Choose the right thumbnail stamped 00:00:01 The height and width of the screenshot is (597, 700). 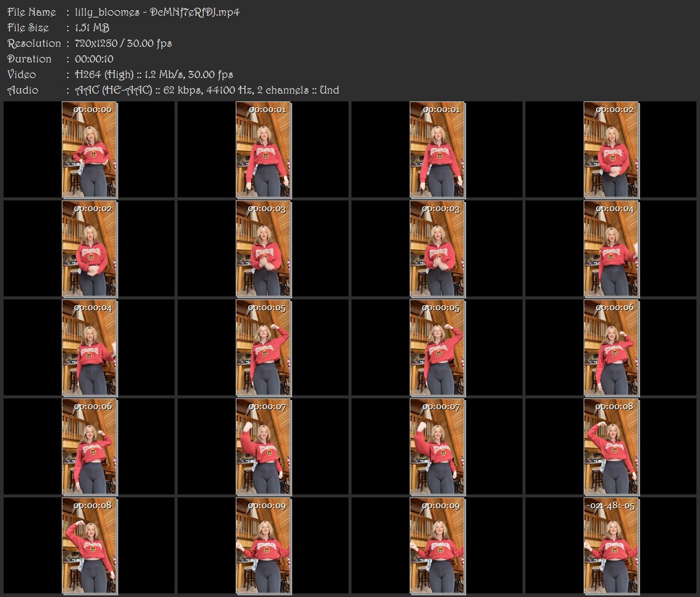coord(437,149)
